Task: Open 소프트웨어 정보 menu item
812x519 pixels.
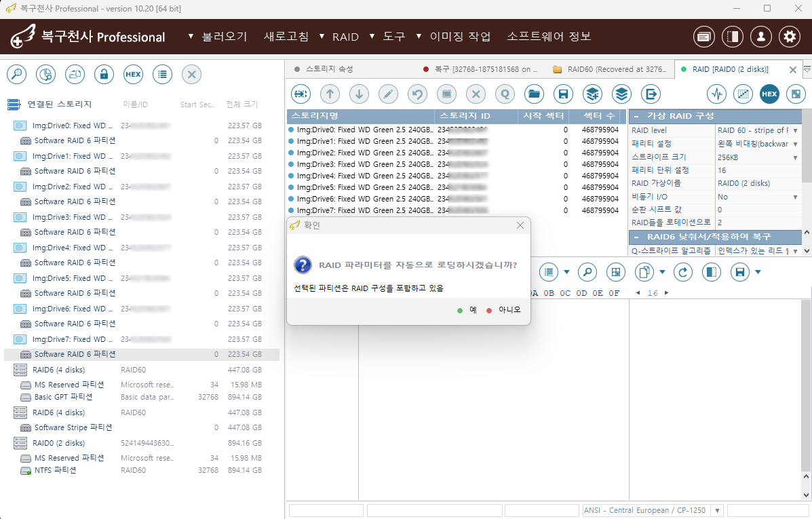Action: (549, 37)
